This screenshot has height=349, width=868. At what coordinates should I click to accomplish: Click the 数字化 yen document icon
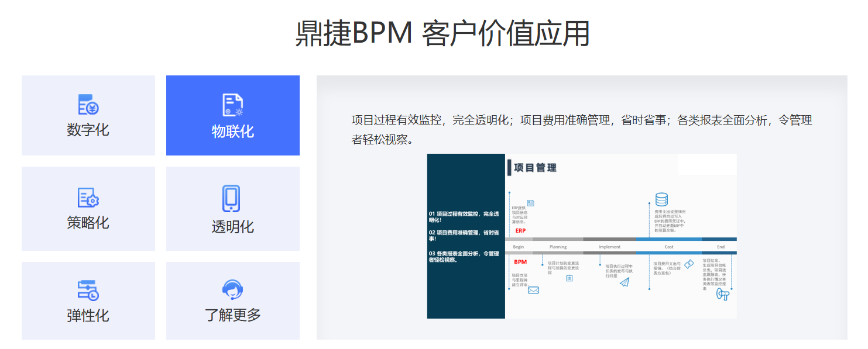(88, 105)
